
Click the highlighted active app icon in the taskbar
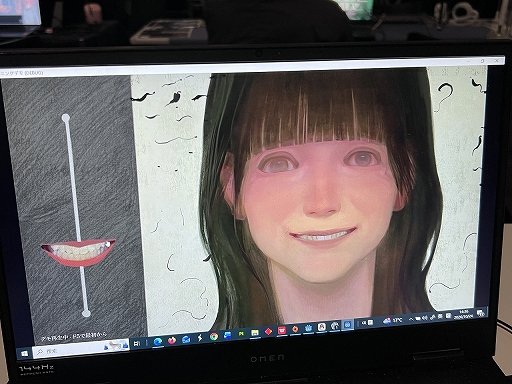348,324
